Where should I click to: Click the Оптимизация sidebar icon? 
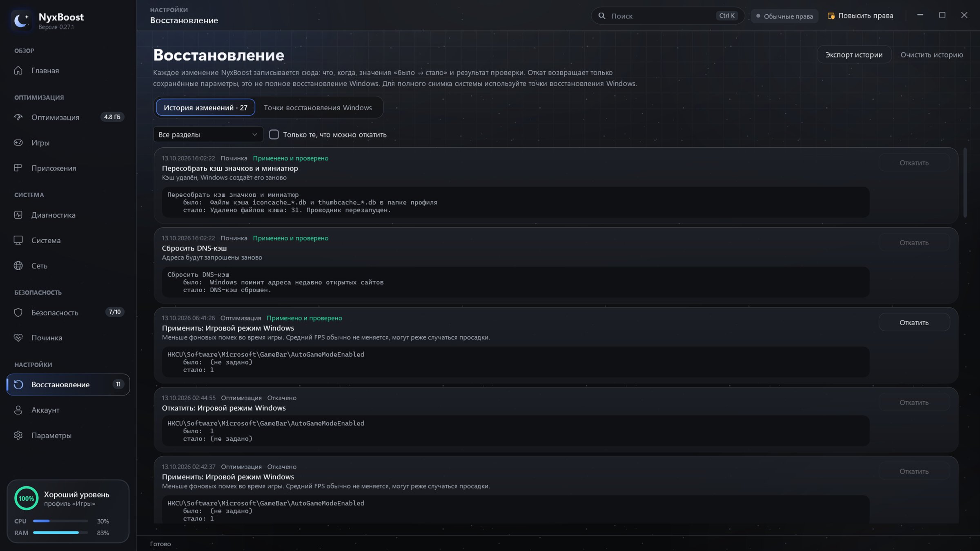pos(18,117)
